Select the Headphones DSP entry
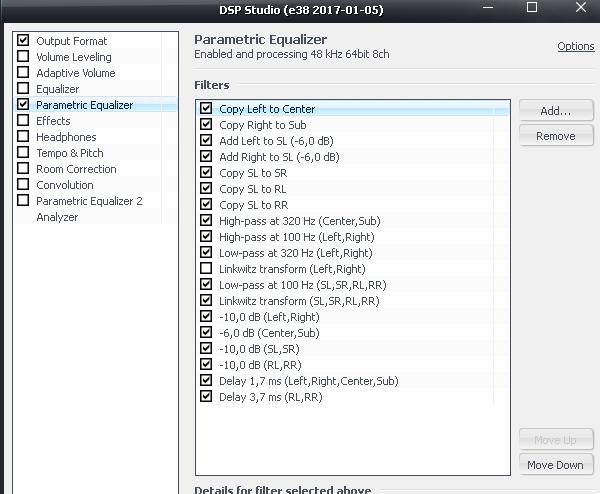The height and width of the screenshot is (494, 600). tap(66, 137)
